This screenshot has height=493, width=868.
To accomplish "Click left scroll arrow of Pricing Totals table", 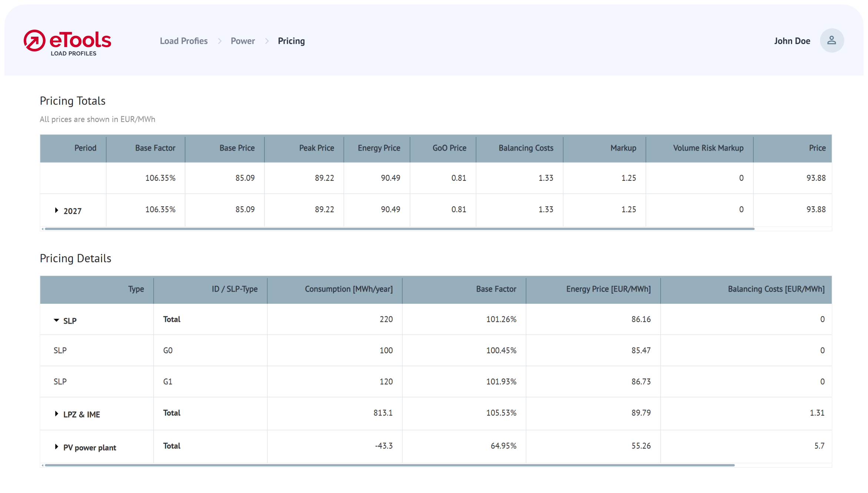I will (x=43, y=229).
